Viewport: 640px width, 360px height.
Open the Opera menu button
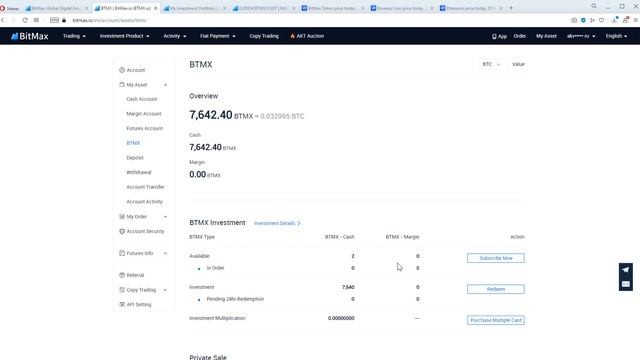(x=9, y=8)
